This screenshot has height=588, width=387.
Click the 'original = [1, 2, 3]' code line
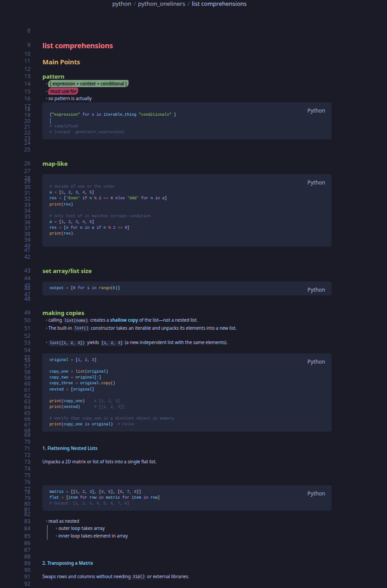click(x=73, y=360)
